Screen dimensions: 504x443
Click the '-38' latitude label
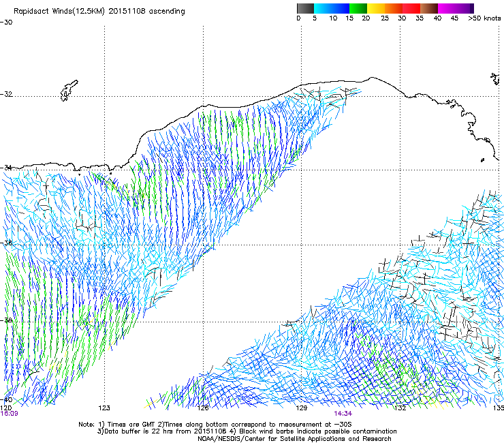6,320
